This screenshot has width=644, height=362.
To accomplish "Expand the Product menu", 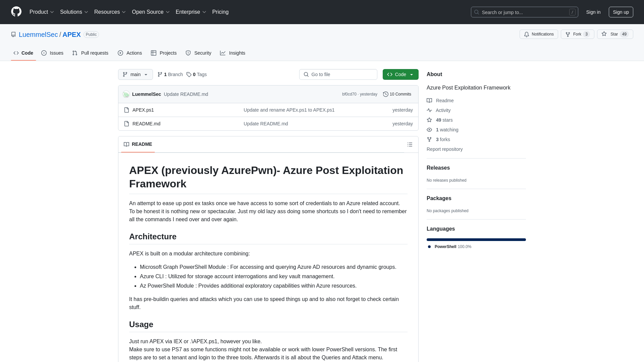I will click(42, 12).
